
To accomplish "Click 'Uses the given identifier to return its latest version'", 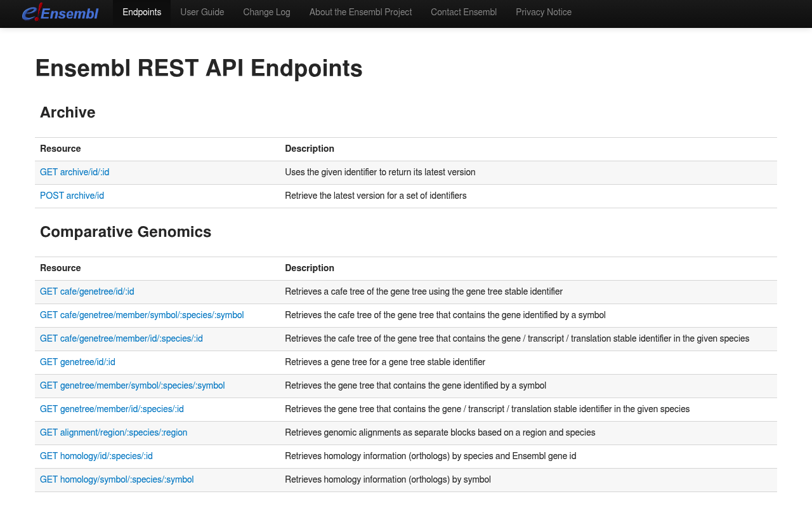I will [380, 172].
